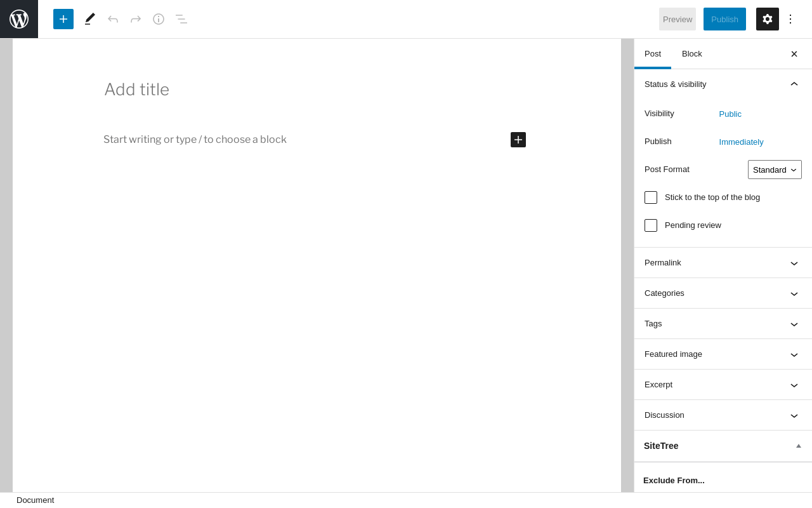Expand the Categories panel
The image size is (812, 508).
coord(723,293)
